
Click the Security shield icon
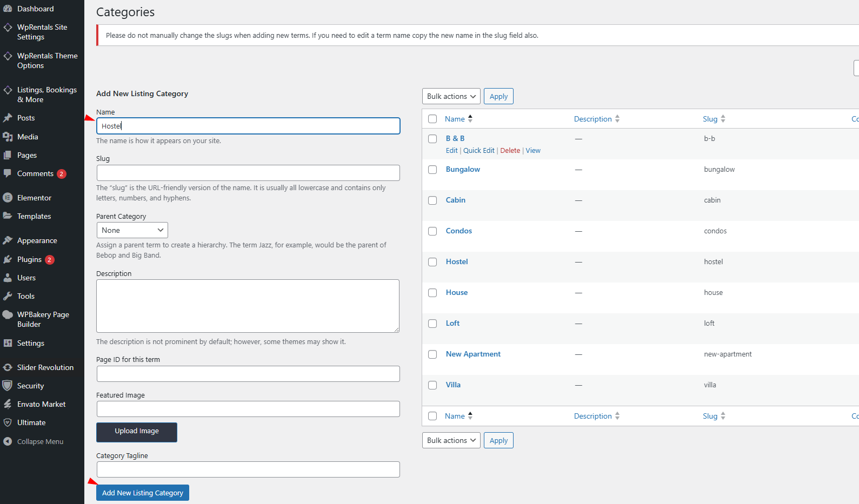click(8, 386)
